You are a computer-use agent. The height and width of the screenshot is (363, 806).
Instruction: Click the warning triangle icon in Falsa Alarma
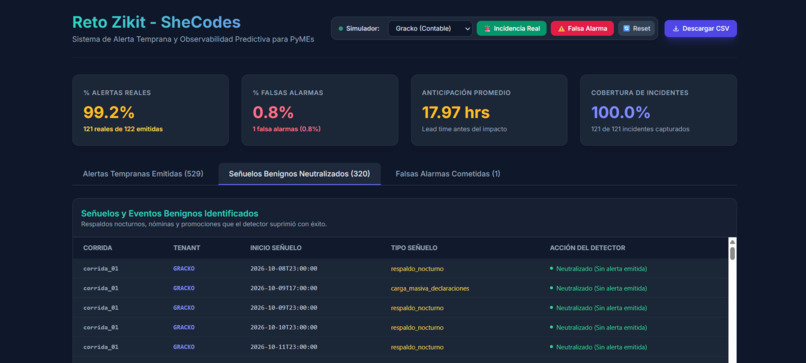click(x=561, y=29)
